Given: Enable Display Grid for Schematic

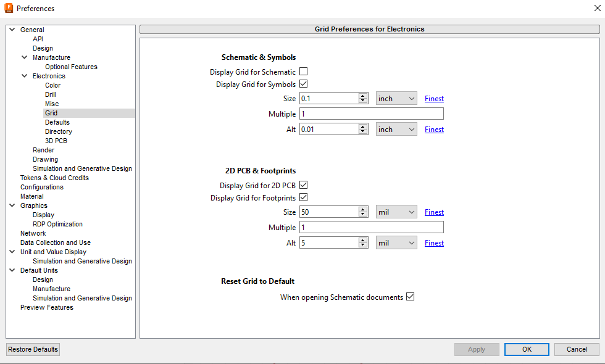Looking at the screenshot, I should pyautogui.click(x=303, y=71).
